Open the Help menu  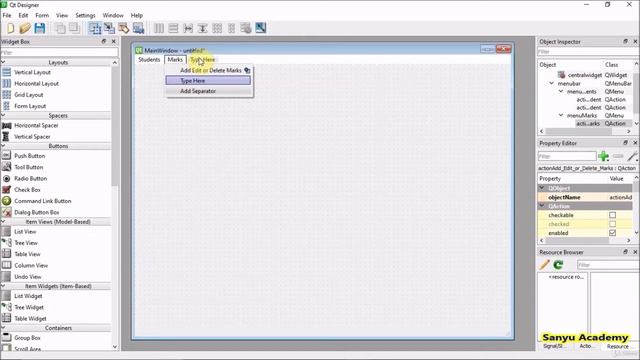[137, 16]
